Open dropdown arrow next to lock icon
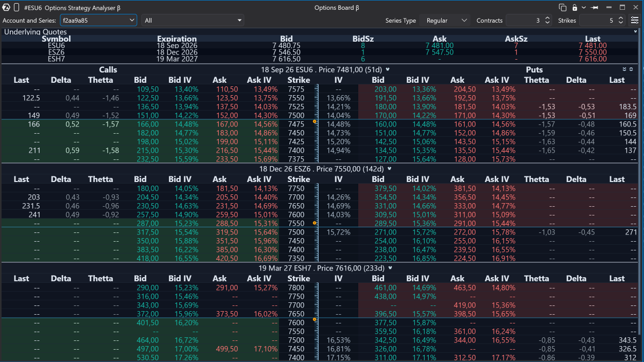 [583, 8]
